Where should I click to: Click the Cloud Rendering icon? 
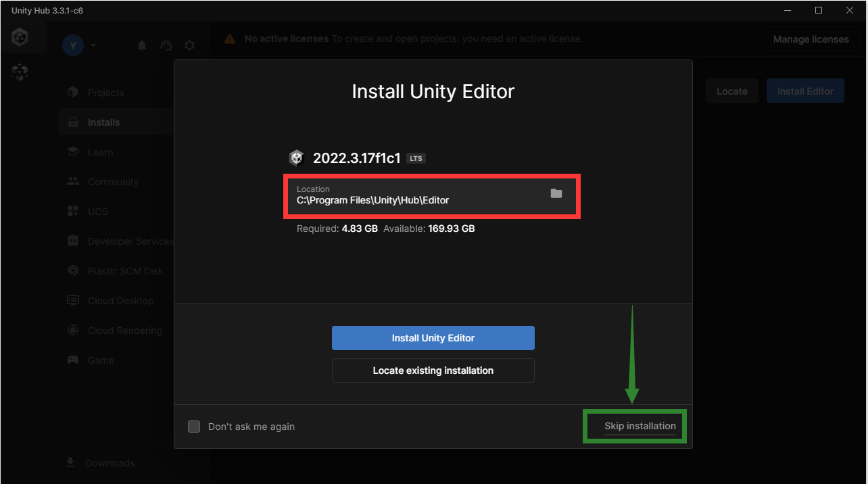(73, 331)
